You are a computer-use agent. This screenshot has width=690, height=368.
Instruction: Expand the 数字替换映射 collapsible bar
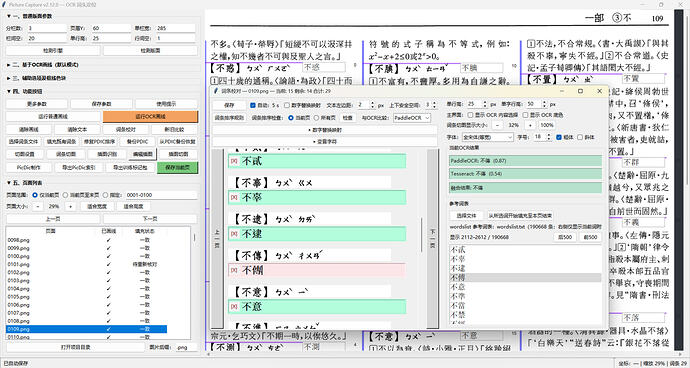325,130
